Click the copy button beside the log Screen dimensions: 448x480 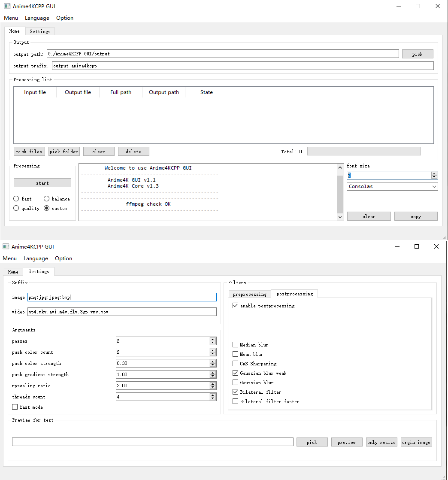click(416, 216)
